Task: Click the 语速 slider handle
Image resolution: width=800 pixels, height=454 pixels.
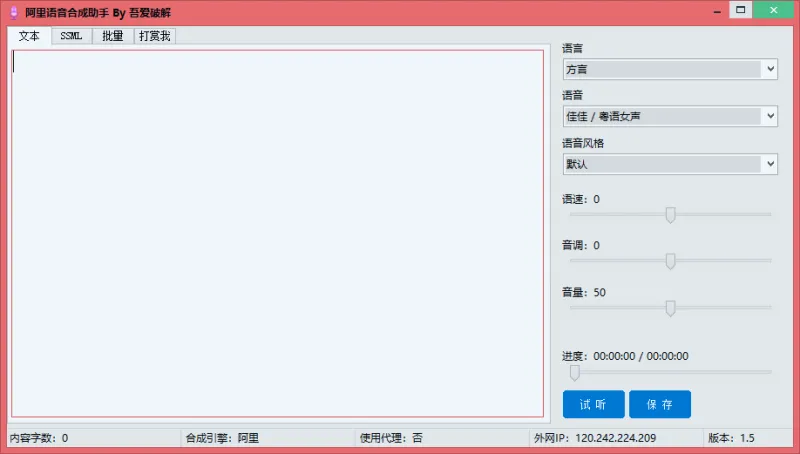Action: click(x=670, y=215)
